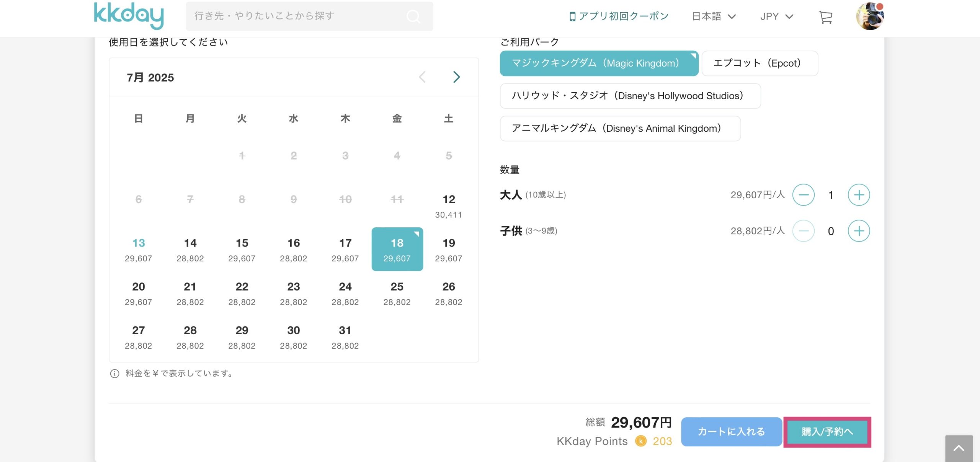980x462 pixels.
Task: Go to the next calendar month
Action: [x=456, y=77]
